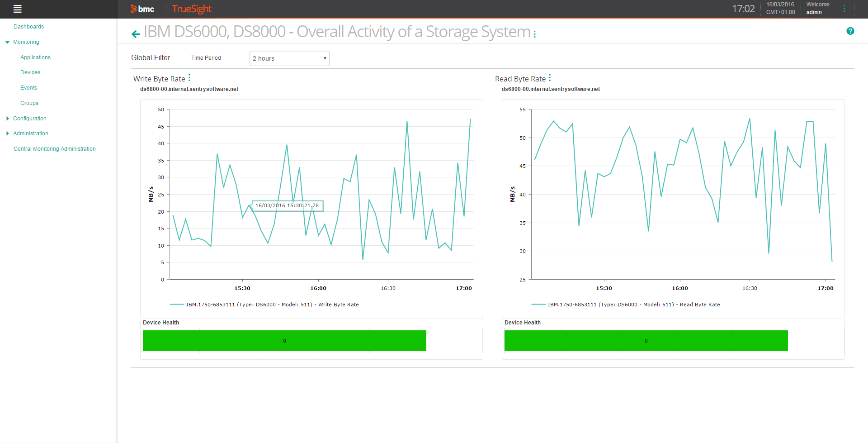The height and width of the screenshot is (443, 868).
Task: Open the help question mark icon
Action: click(x=850, y=31)
